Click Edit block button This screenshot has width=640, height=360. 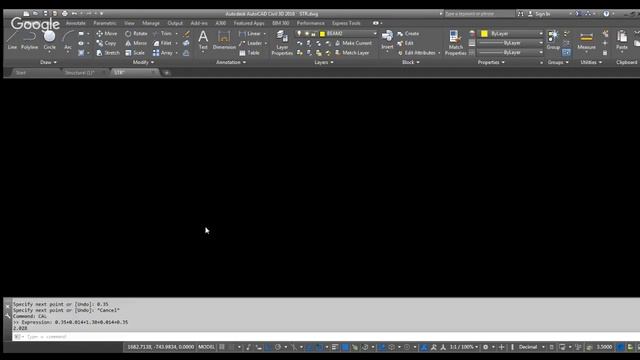pos(406,43)
